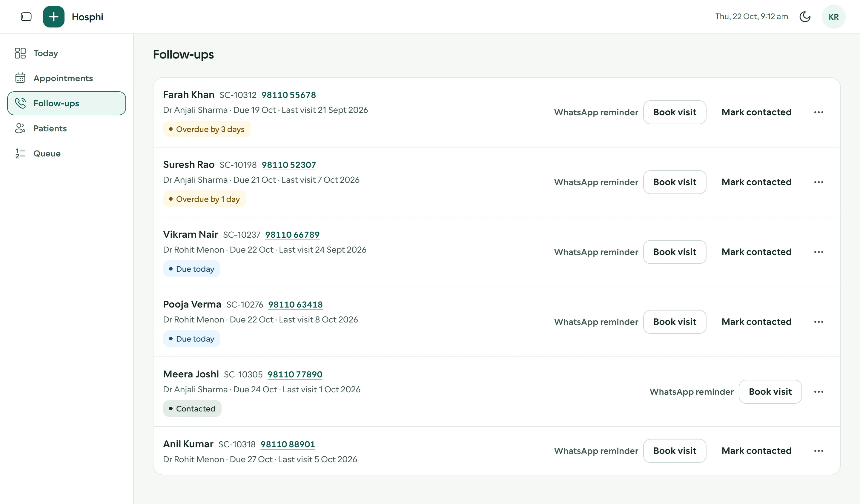Open more options for Farah Khan
The width and height of the screenshot is (860, 504).
[818, 112]
